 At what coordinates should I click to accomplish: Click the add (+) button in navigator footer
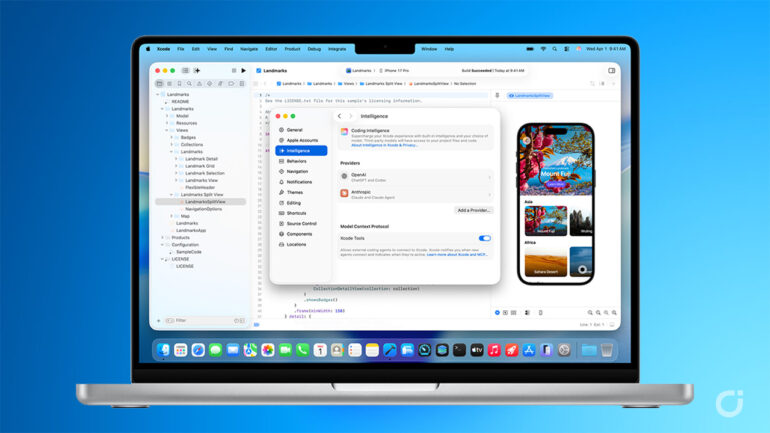158,320
